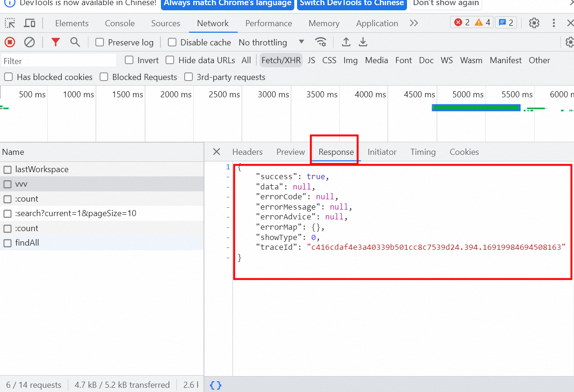Filter requests by Media type
Screen dimensions: 574x392
[377, 60]
